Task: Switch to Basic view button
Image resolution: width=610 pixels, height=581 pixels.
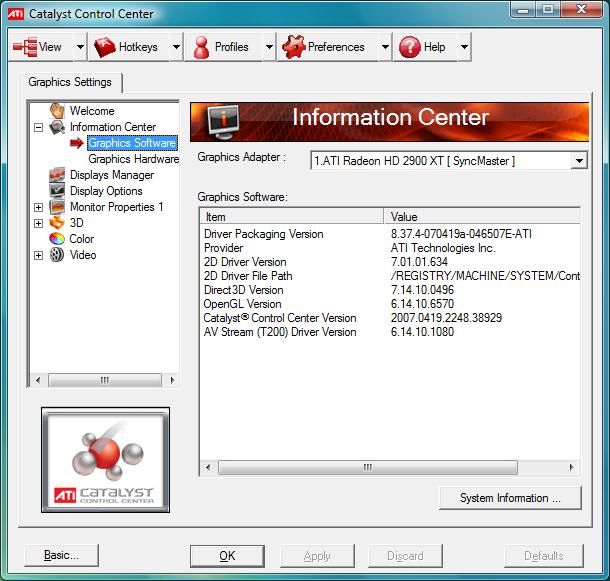Action: coord(61,555)
